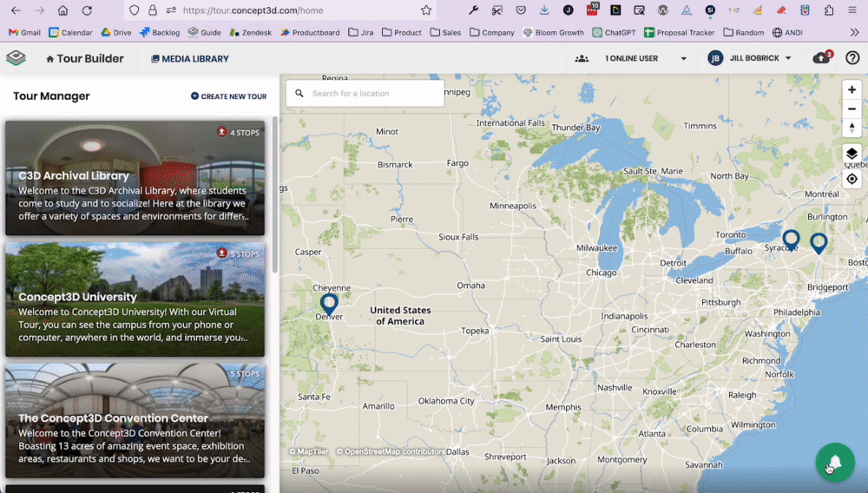Go back in browser history
Screen dimensions: 868x493
(x=16, y=10)
